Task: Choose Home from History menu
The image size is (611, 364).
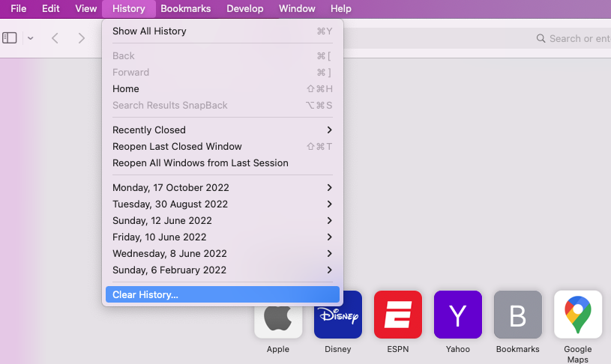Action: coord(223,89)
